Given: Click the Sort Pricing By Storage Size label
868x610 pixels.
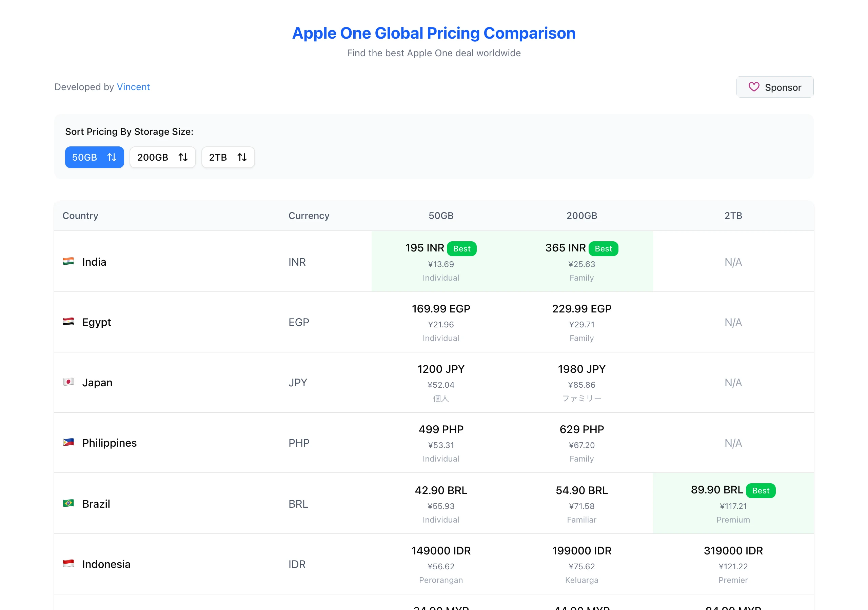Looking at the screenshot, I should [129, 131].
